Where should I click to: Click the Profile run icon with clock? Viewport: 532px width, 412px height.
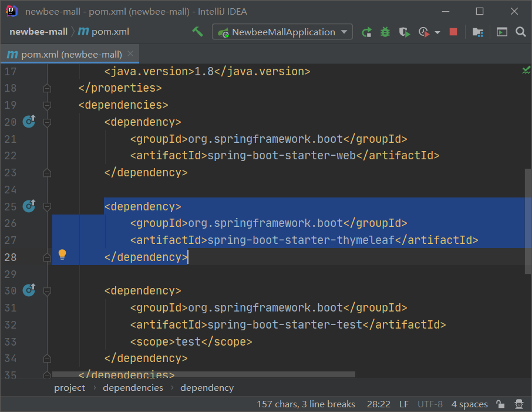424,32
